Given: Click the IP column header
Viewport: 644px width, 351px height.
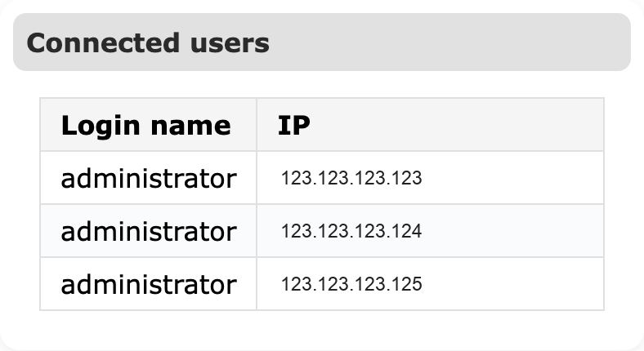Looking at the screenshot, I should point(293,126).
